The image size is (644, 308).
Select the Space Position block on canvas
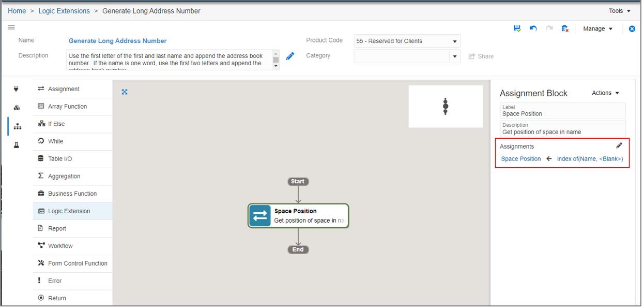point(298,215)
